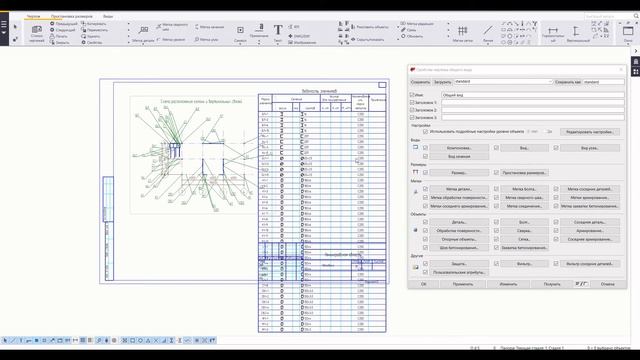The height and width of the screenshot is (360, 640).
Task: Insert an image (Изображение)
Action: click(x=302, y=42)
